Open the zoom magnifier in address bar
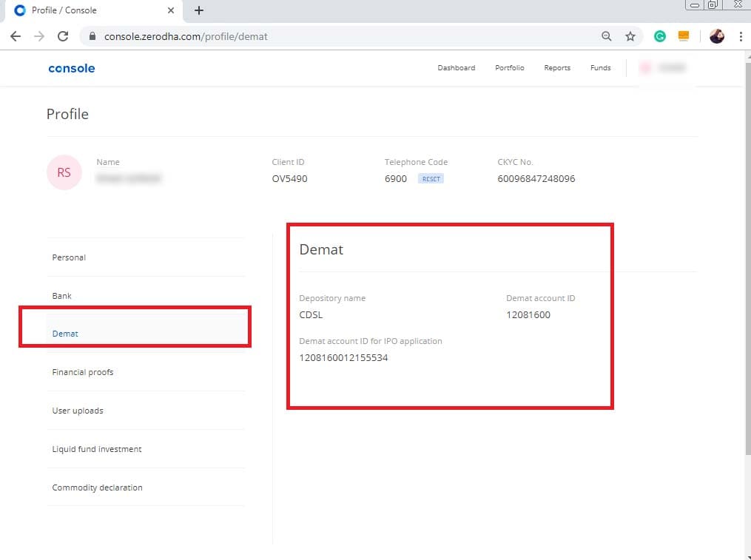 [607, 36]
